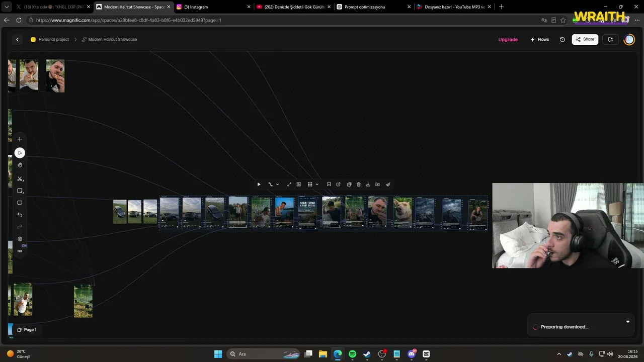Open canvas settings gear
Image resolution: width=644 pixels, height=362 pixels.
click(x=20, y=239)
